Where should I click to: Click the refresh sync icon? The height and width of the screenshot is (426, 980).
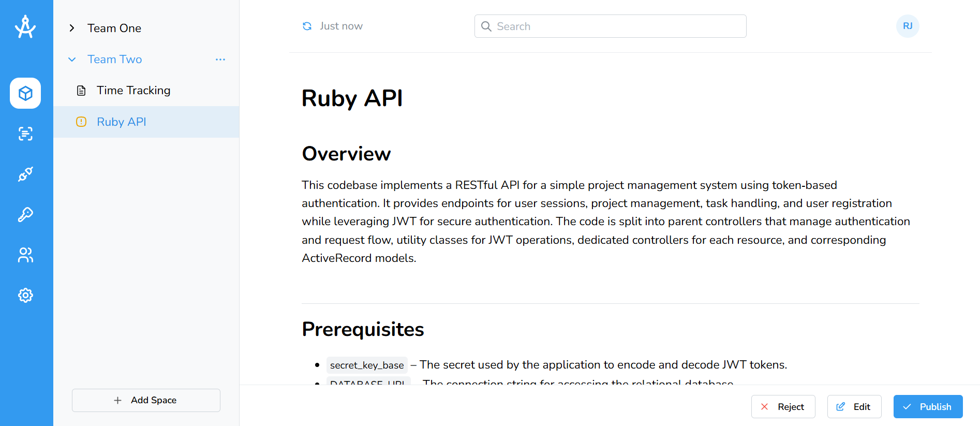click(307, 26)
